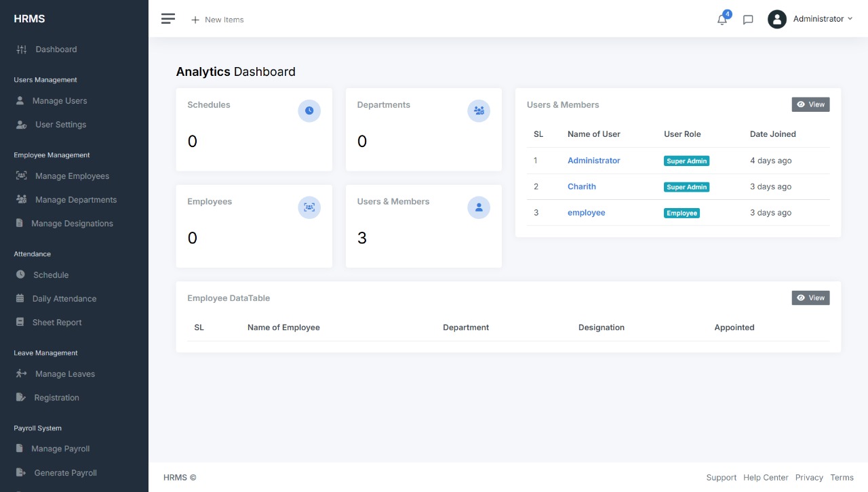Select Generate Payroll in sidebar
Viewport: 868px width, 492px height.
pyautogui.click(x=65, y=473)
